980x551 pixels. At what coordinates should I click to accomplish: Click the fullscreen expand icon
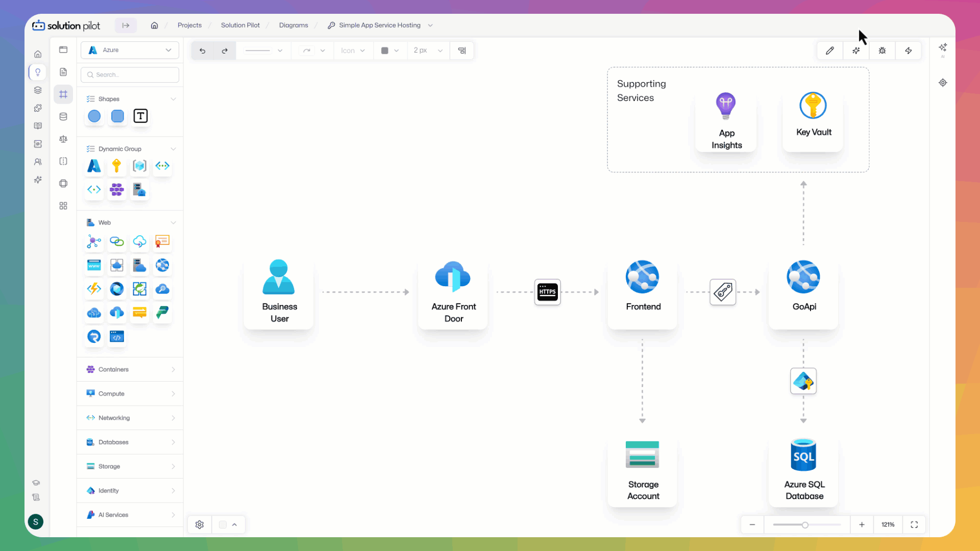coord(914,524)
